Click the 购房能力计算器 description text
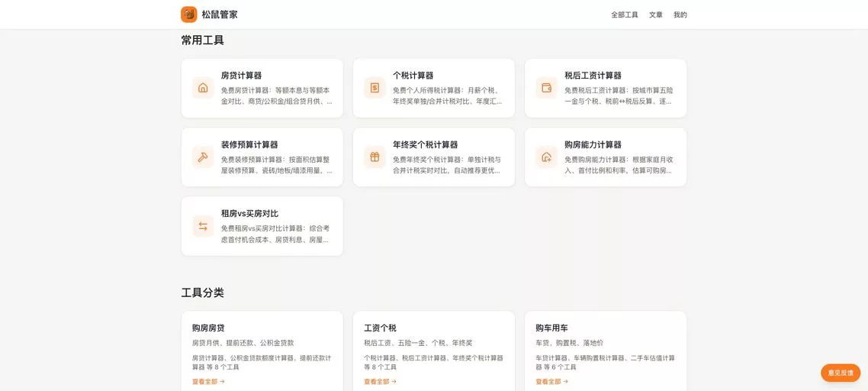This screenshot has height=391, width=868. coord(619,165)
